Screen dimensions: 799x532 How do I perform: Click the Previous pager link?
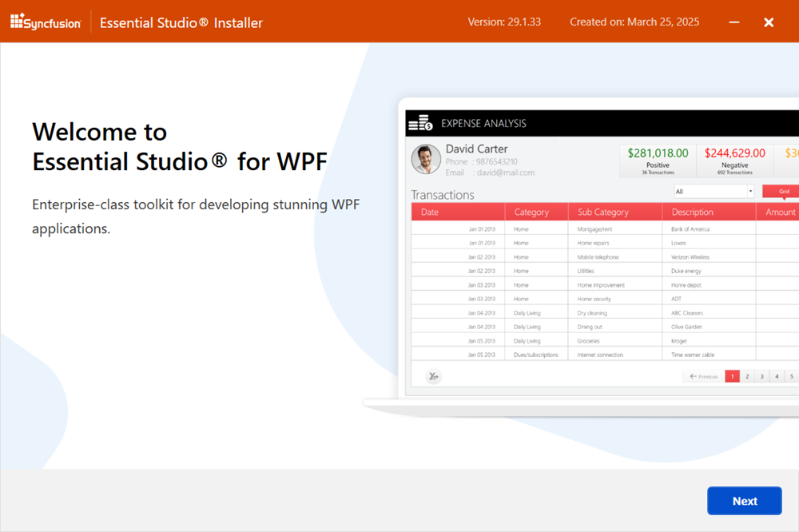703,376
